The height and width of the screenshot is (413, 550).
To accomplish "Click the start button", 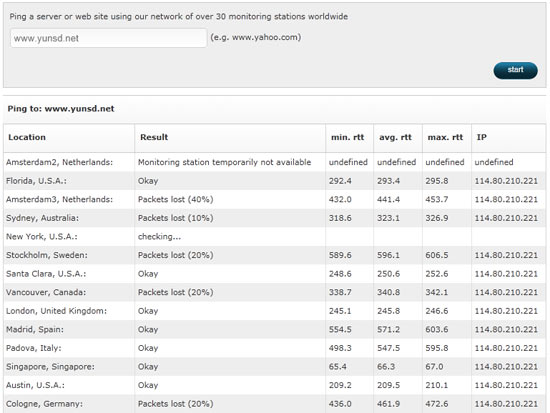I will pos(515,70).
